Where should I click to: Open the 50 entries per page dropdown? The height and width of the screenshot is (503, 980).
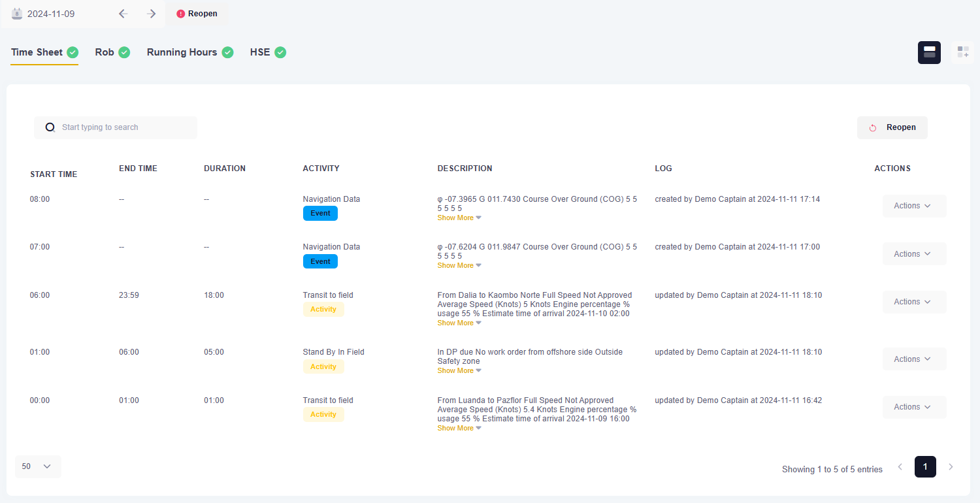point(37,466)
